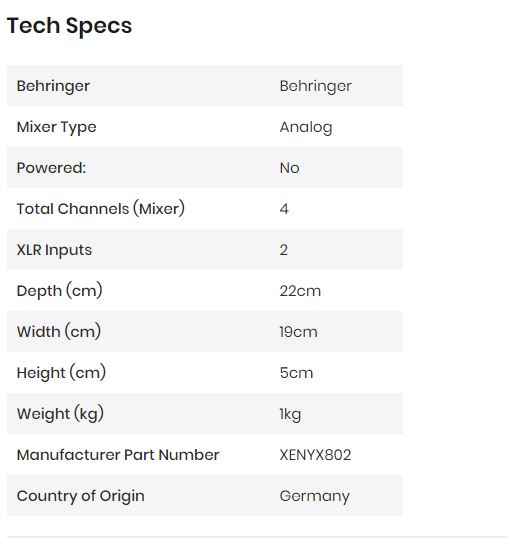This screenshot has height=538, width=507.
Task: Select the Depth (cm) label
Action: (60, 291)
